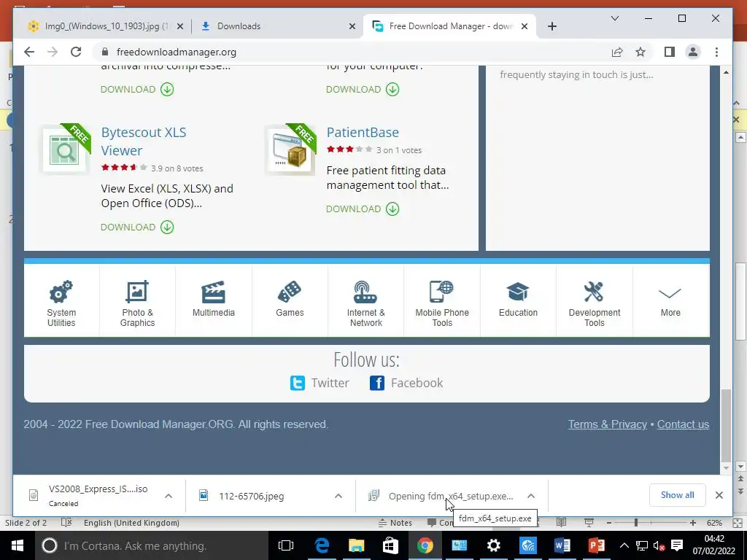Select the Free Download Manager tab
This screenshot has height=560, width=747.
click(449, 26)
